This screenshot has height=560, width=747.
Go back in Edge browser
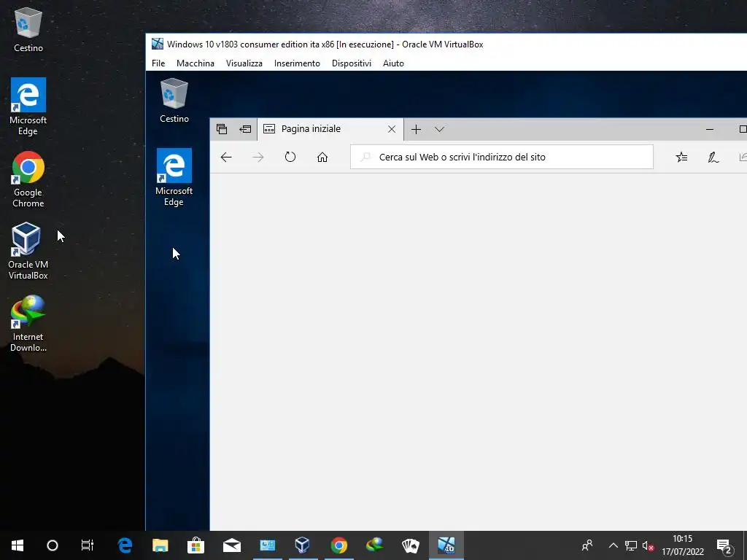coord(226,157)
